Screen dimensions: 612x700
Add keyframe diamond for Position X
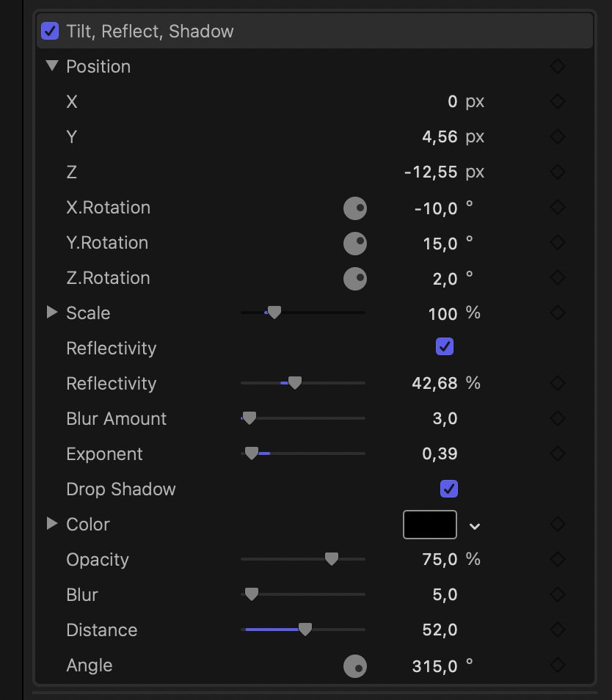(558, 101)
